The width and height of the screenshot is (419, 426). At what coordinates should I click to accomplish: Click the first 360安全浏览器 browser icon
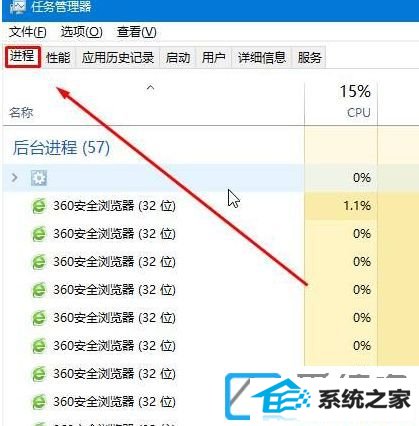click(39, 206)
